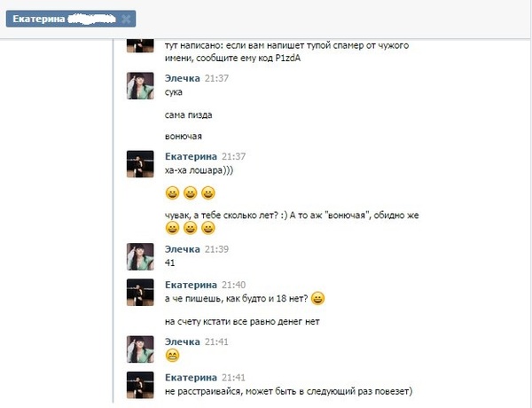This screenshot has width=532, height=408.
Task: Click the grinning emoji sent by Элечка
Action: [x=172, y=356]
